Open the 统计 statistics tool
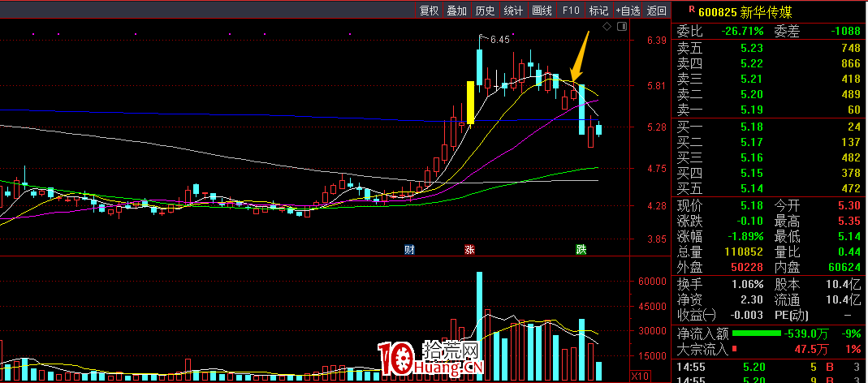The height and width of the screenshot is (383, 868). point(513,10)
